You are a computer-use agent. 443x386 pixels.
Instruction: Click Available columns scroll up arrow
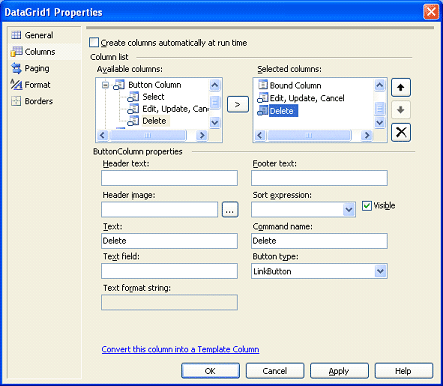pyautogui.click(x=215, y=85)
